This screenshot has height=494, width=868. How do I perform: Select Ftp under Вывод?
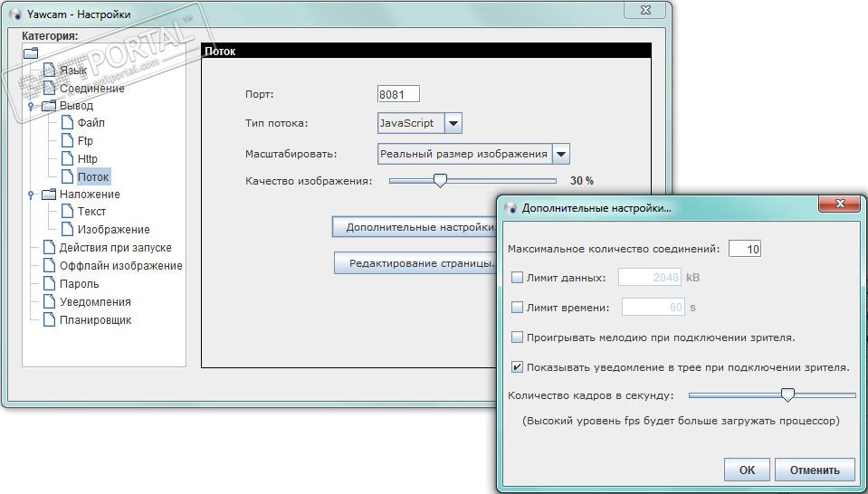pos(85,141)
